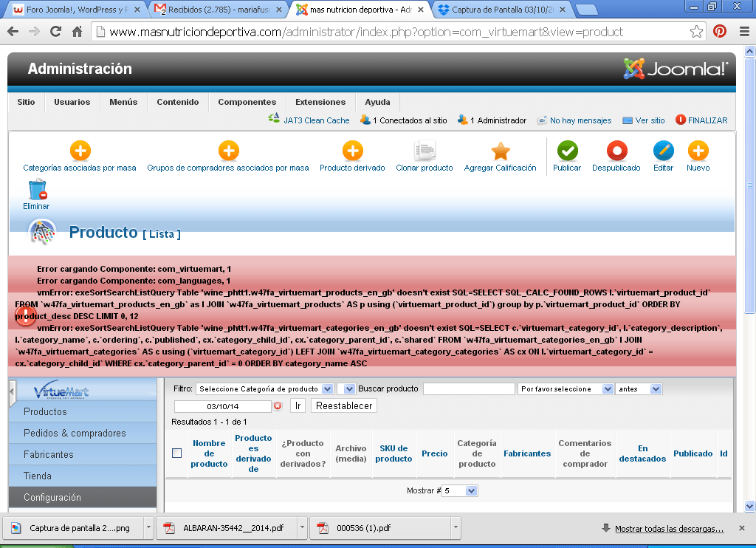Click the red Despublicado icon
Viewport: 756px width, 548px height.
616,151
